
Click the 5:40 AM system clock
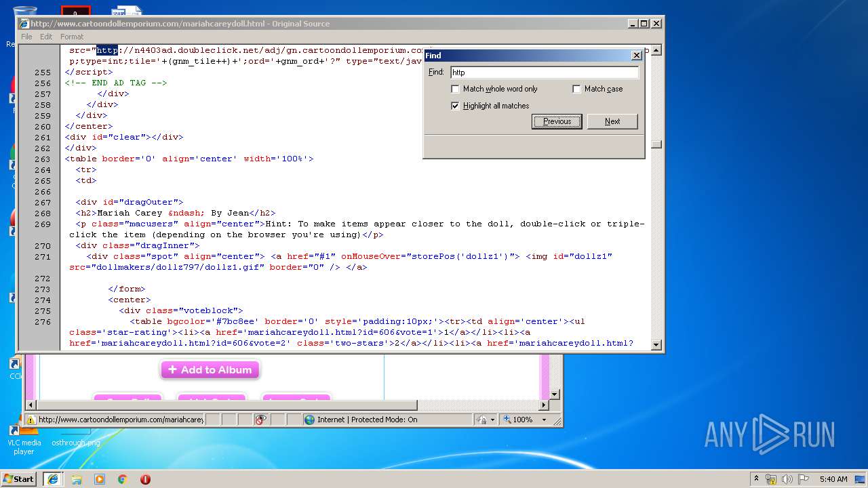pos(833,479)
